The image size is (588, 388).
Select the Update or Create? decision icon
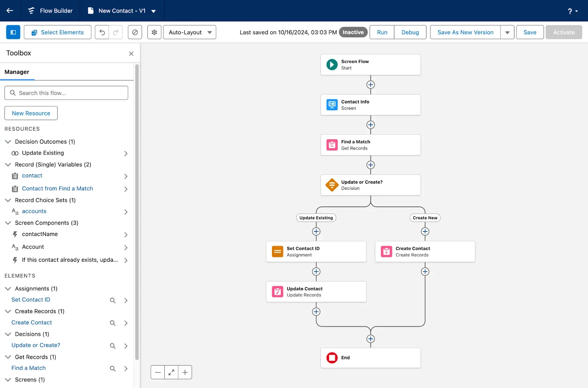(x=332, y=185)
